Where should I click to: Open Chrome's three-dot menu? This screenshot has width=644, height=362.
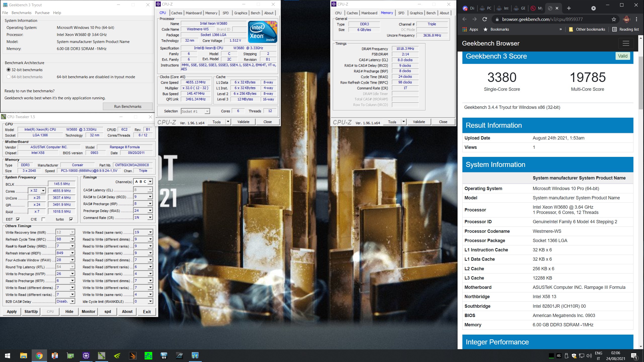click(637, 19)
